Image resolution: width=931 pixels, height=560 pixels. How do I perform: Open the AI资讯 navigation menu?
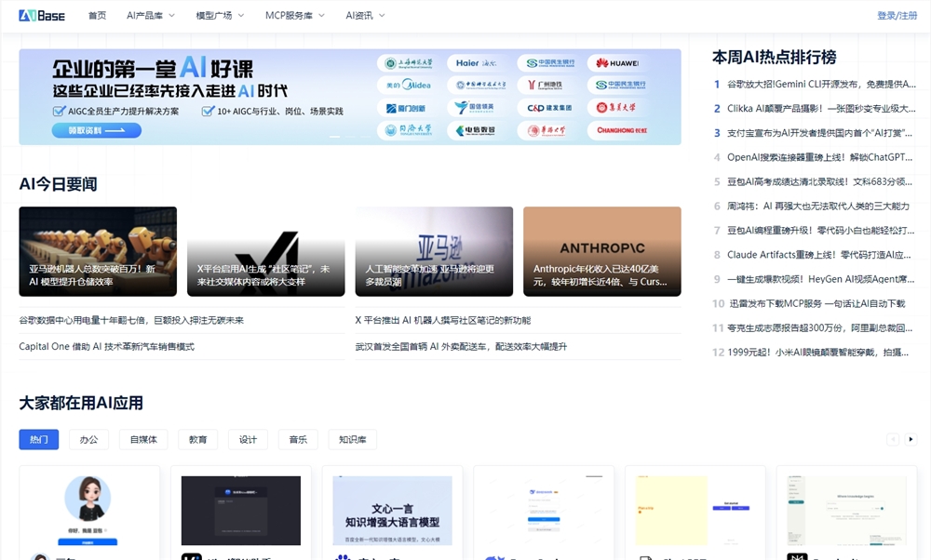coord(359,15)
